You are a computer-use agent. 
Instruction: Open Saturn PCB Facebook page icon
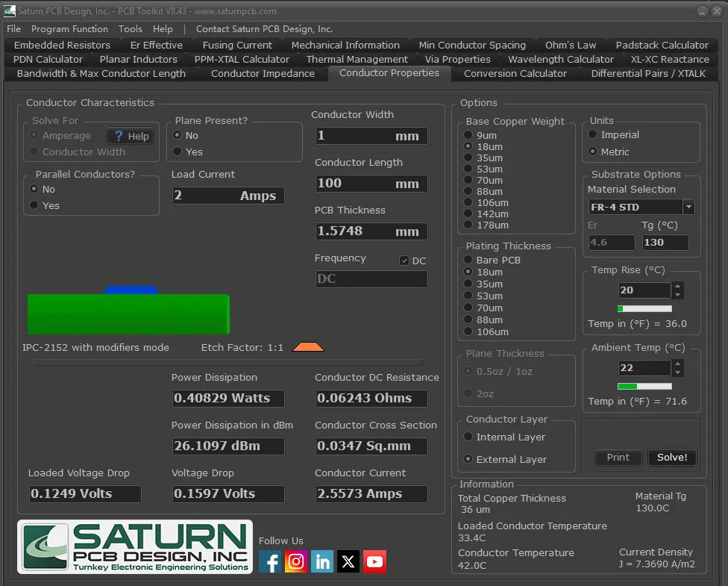pyautogui.click(x=270, y=561)
